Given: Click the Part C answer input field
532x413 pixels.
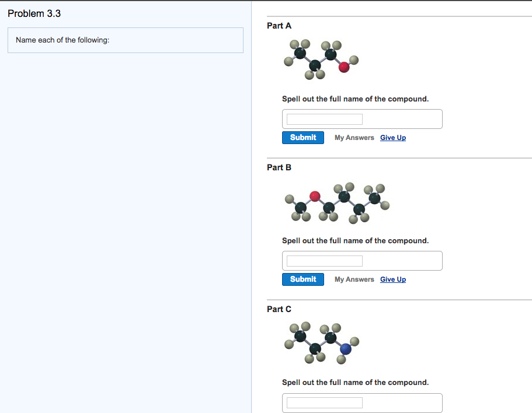Looking at the screenshot, I should (x=324, y=402).
